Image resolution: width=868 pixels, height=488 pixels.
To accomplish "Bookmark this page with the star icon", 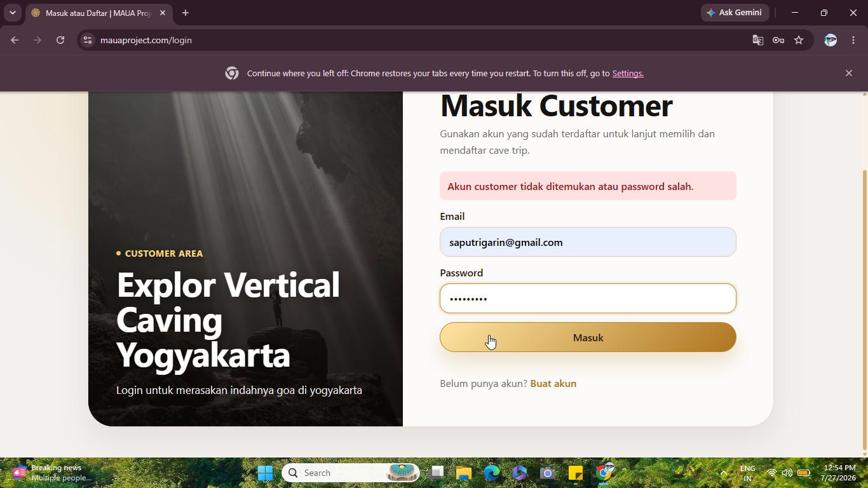I will tap(799, 40).
